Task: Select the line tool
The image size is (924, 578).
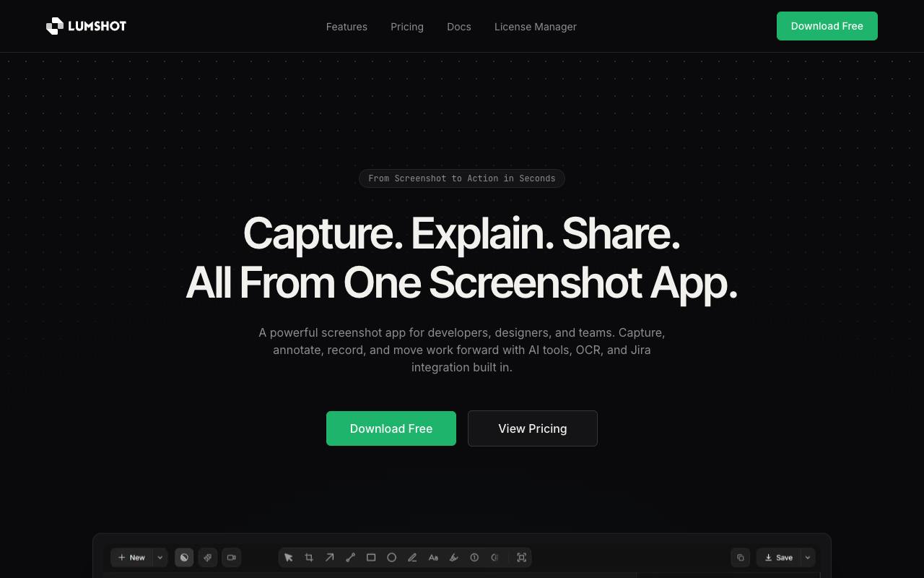Action: [x=351, y=557]
